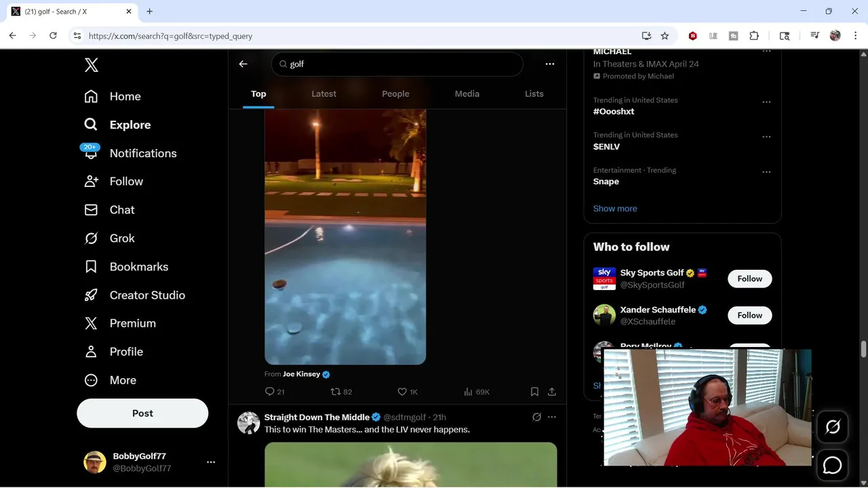
Task: Open Straight Down The Middle profile name
Action: [317, 417]
